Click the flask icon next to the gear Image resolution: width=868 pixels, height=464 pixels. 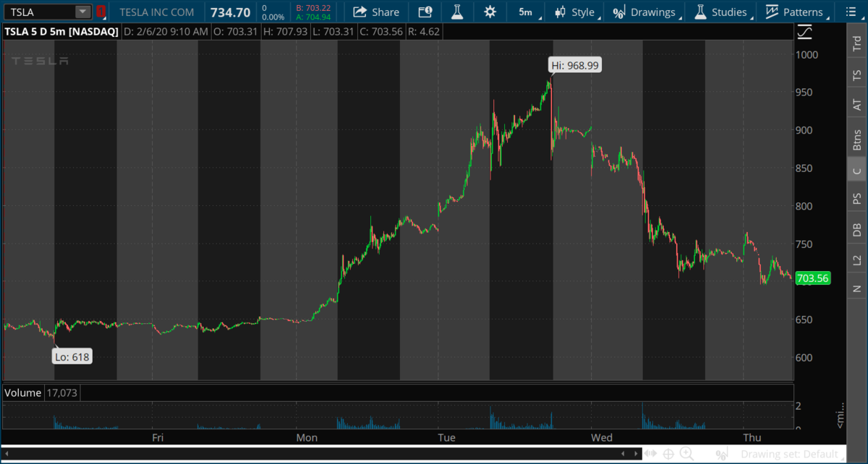457,12
